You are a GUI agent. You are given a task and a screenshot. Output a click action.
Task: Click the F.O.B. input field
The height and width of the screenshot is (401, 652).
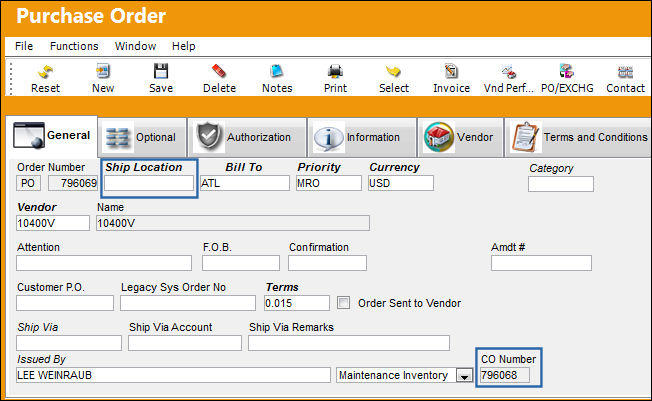coord(241,263)
